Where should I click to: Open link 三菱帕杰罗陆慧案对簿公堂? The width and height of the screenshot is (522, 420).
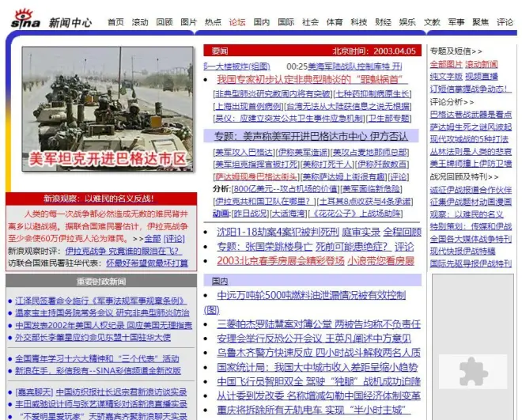[x=274, y=324]
